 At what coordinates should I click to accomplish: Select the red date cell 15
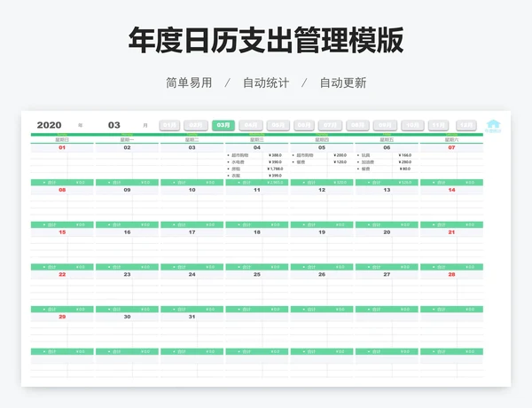(x=62, y=232)
